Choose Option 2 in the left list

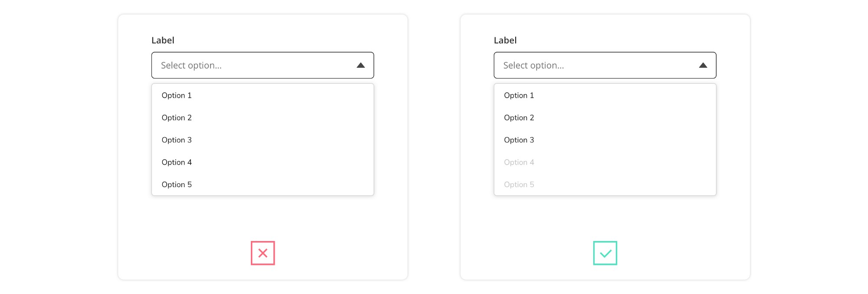click(177, 118)
